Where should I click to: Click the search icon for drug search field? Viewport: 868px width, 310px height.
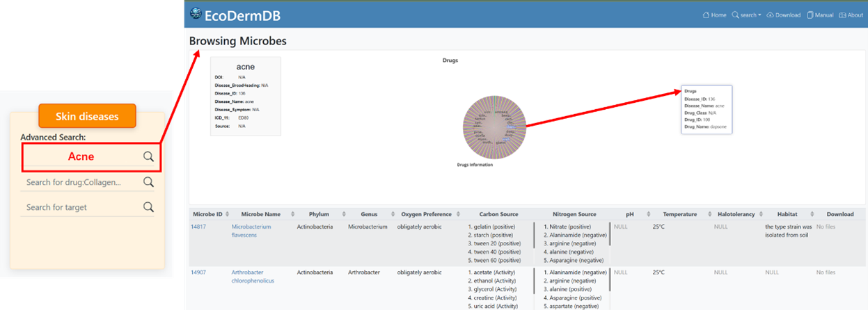coord(148,182)
